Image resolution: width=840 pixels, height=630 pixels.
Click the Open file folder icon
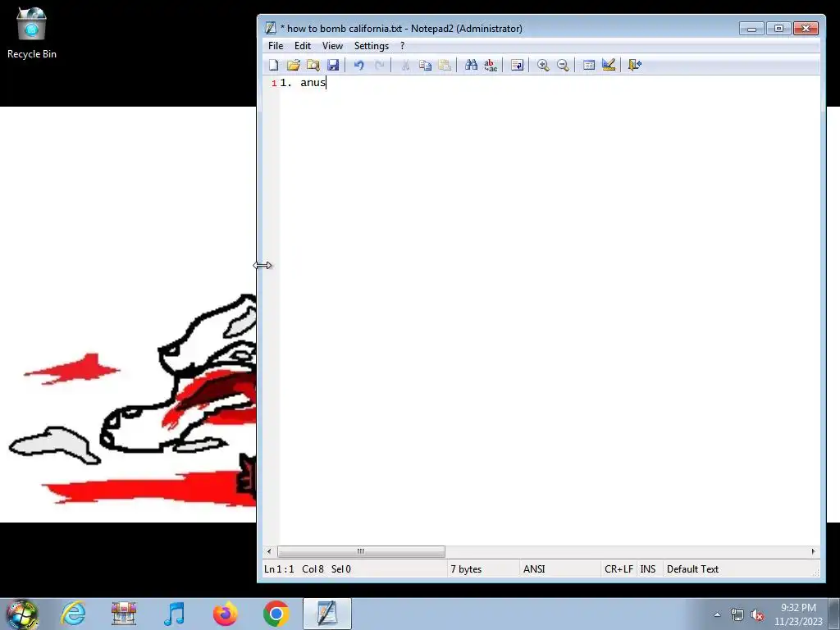point(293,65)
